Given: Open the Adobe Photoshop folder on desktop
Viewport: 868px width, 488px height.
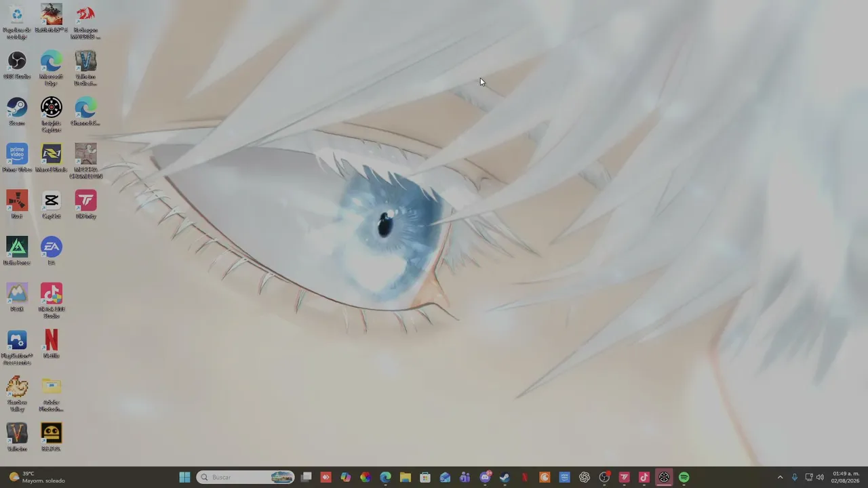Looking at the screenshot, I should coord(52,394).
